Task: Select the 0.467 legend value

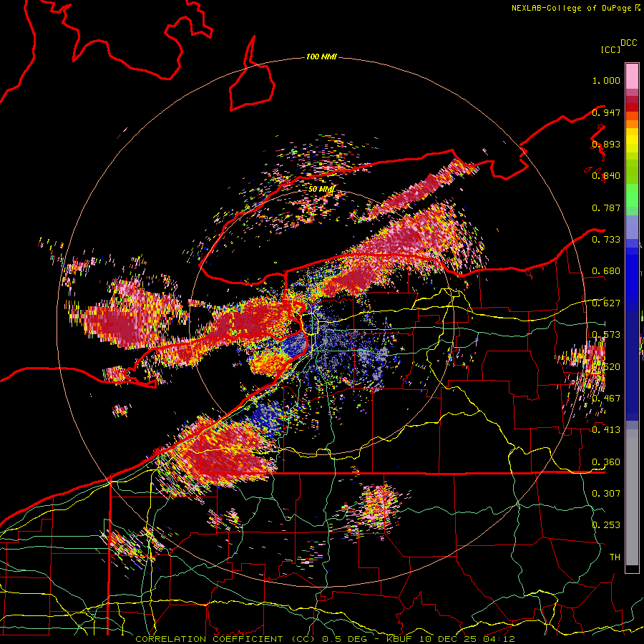Action: click(606, 398)
